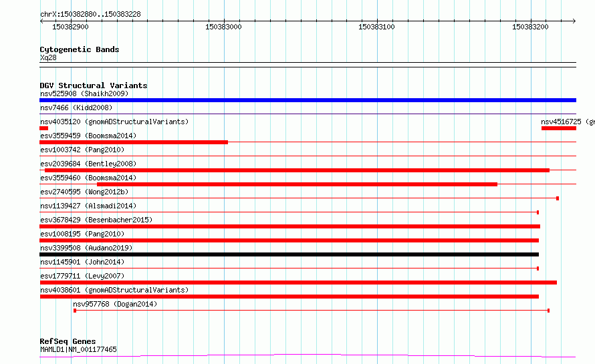Click the left arrow of the ruler
The height and width of the screenshot is (364, 595).
41,21
